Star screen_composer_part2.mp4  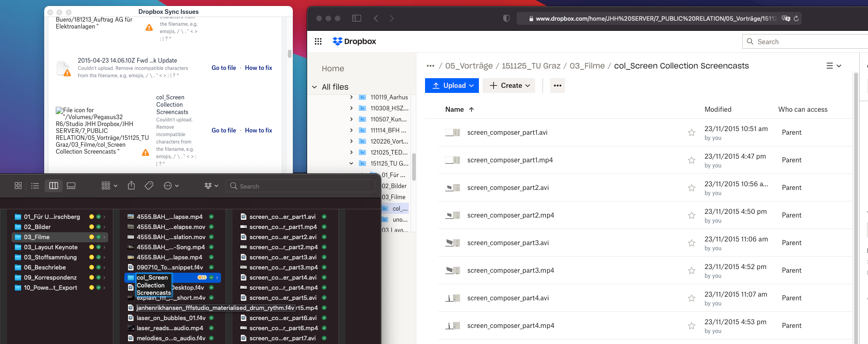pos(691,215)
